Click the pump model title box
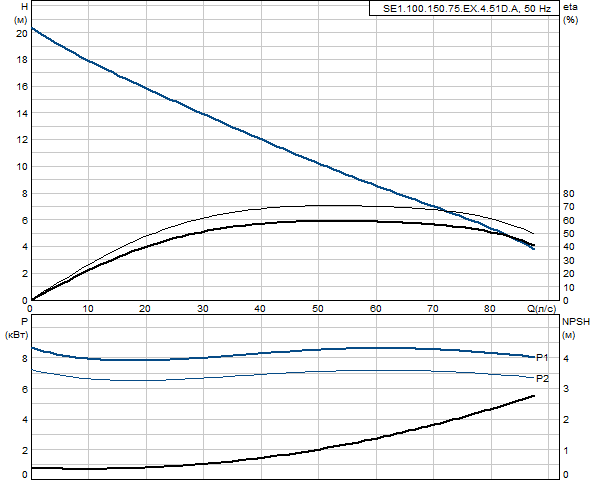This screenshot has height=480, width=592. 464,8
